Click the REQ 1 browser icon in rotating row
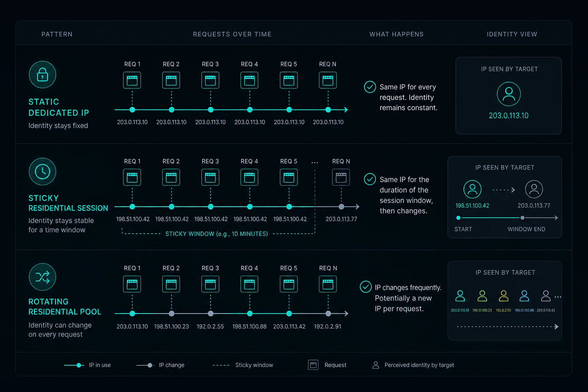 click(x=132, y=284)
